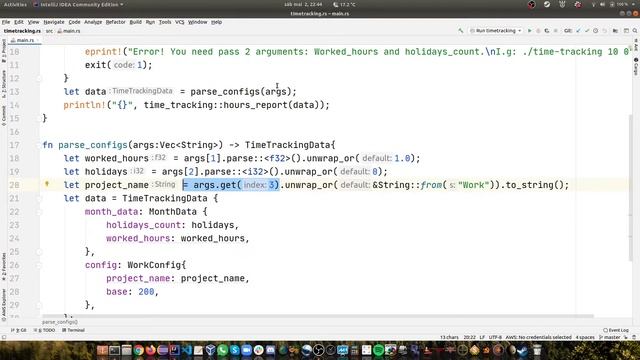Open the Trash icon in the dock
This screenshot has width=640, height=360.
pyautogui.click(x=537, y=350)
